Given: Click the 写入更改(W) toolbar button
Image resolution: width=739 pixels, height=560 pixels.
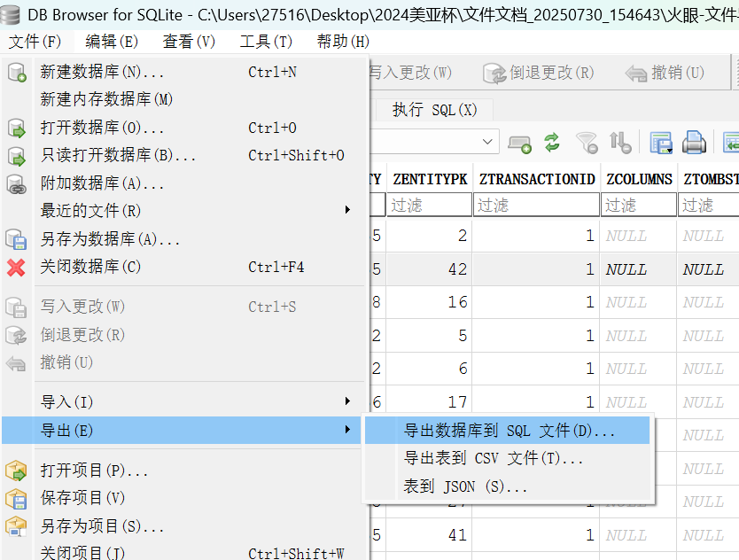Looking at the screenshot, I should click(410, 73).
